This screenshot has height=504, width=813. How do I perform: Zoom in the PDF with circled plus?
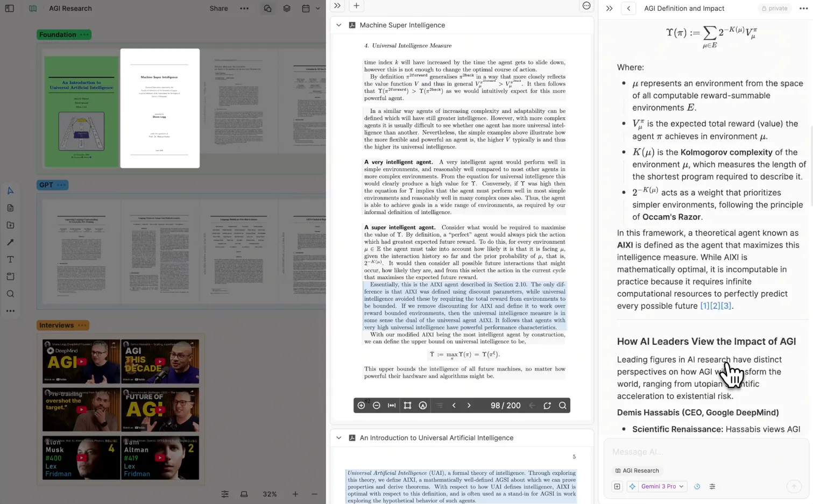[x=361, y=406]
